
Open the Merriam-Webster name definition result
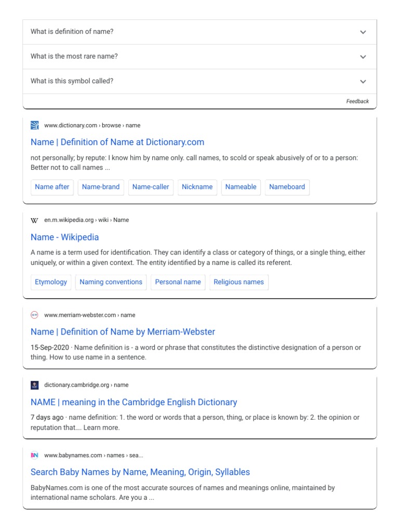[123, 332]
